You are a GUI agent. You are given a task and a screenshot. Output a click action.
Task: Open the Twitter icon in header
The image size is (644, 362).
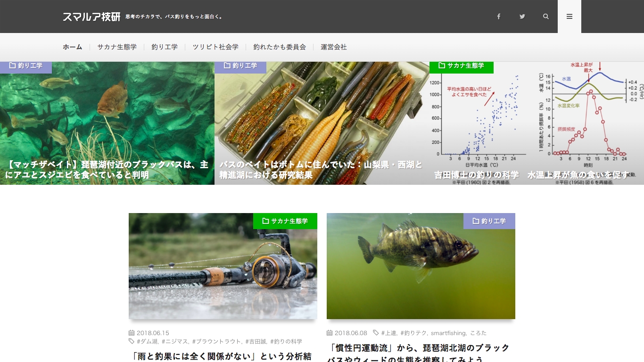[x=522, y=16]
